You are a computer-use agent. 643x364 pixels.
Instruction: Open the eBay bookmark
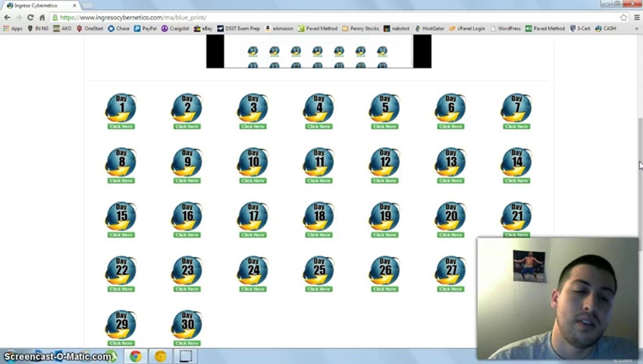pos(203,29)
